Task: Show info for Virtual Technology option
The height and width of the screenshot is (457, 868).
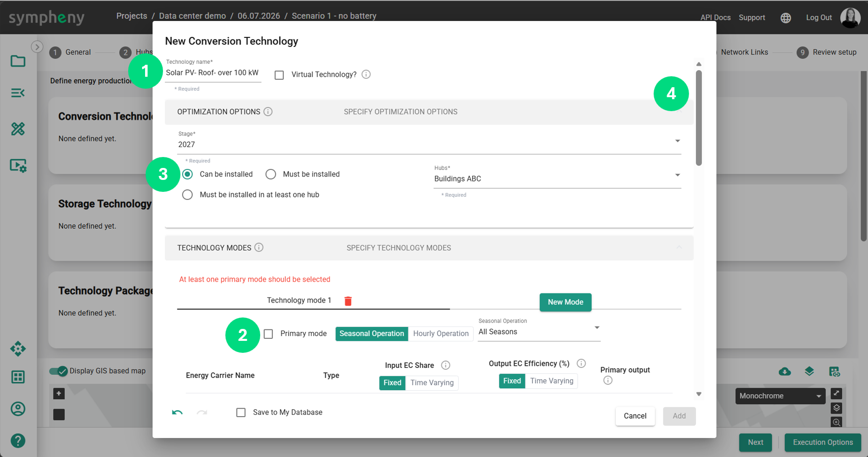Action: tap(366, 74)
